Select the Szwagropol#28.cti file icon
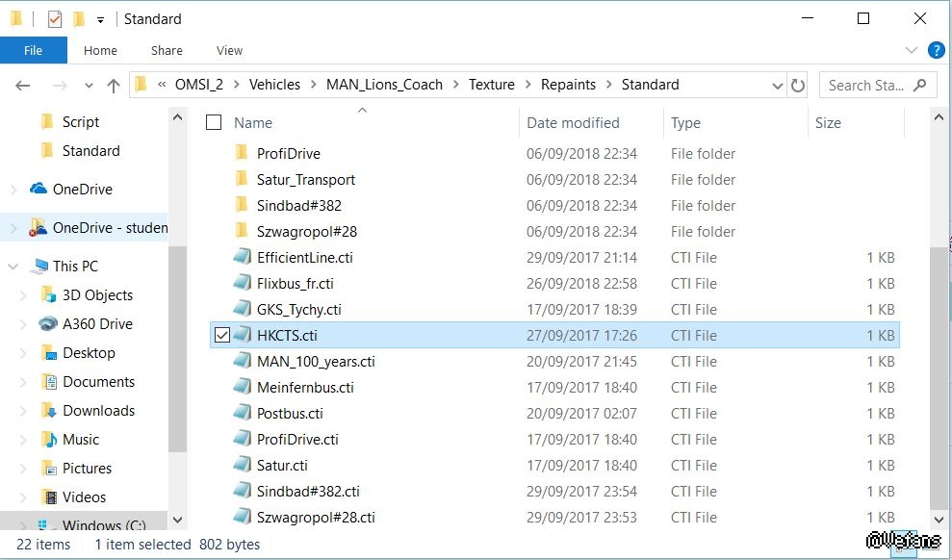The image size is (952, 560). [x=243, y=517]
